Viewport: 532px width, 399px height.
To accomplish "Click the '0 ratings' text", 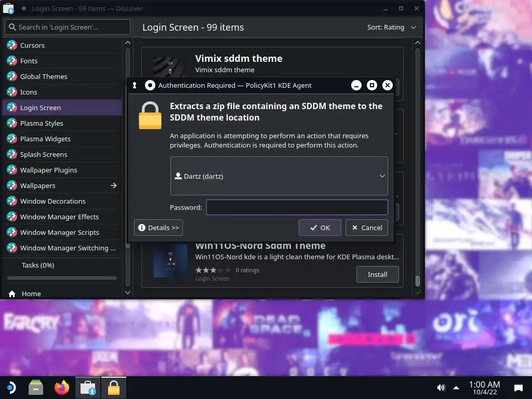I will pos(247,270).
